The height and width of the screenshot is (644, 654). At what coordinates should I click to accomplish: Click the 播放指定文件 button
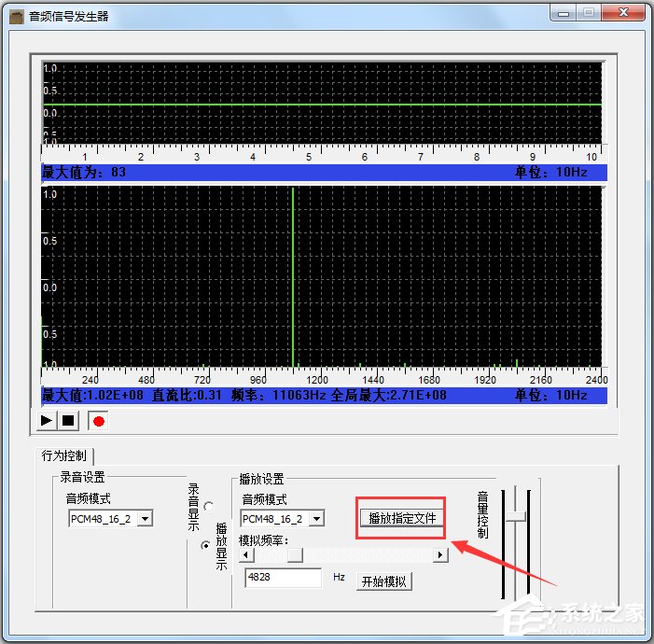[402, 518]
